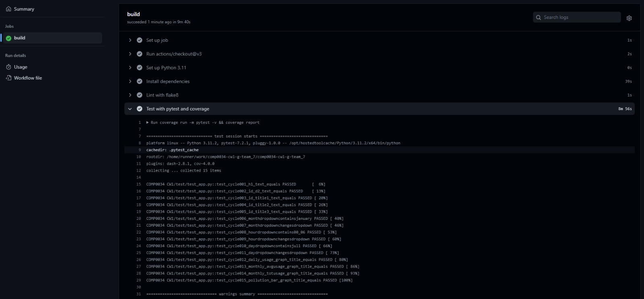Expand the Run actions/checkout@v3 step
Image resolution: width=644 pixels, height=299 pixels.
pyautogui.click(x=130, y=54)
